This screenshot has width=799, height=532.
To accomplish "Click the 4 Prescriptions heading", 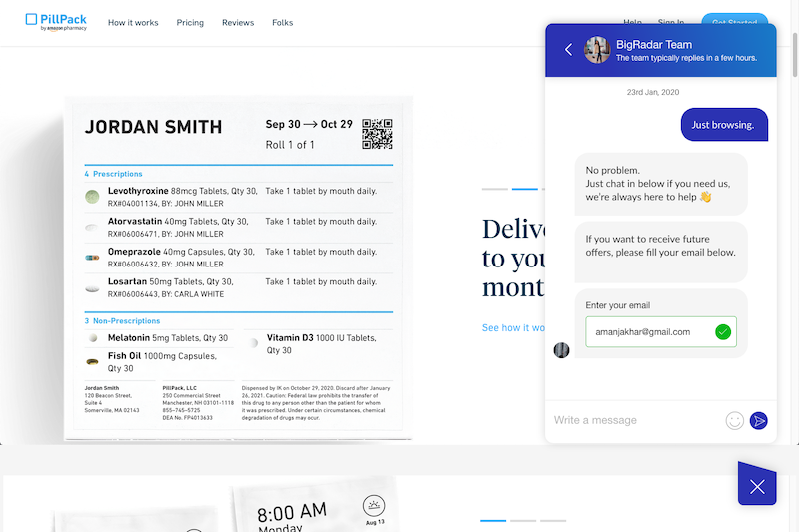I will (113, 174).
